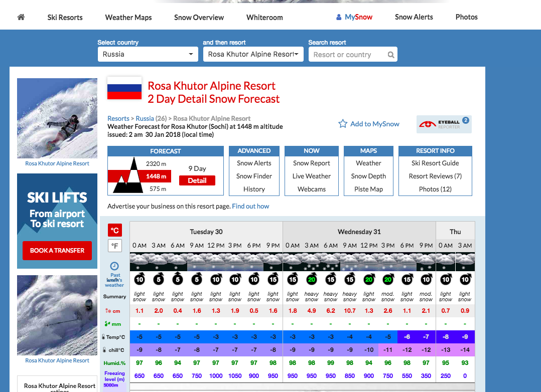
Task: Click Wednesday 9 AM snowfall value 10.7
Action: point(349,311)
